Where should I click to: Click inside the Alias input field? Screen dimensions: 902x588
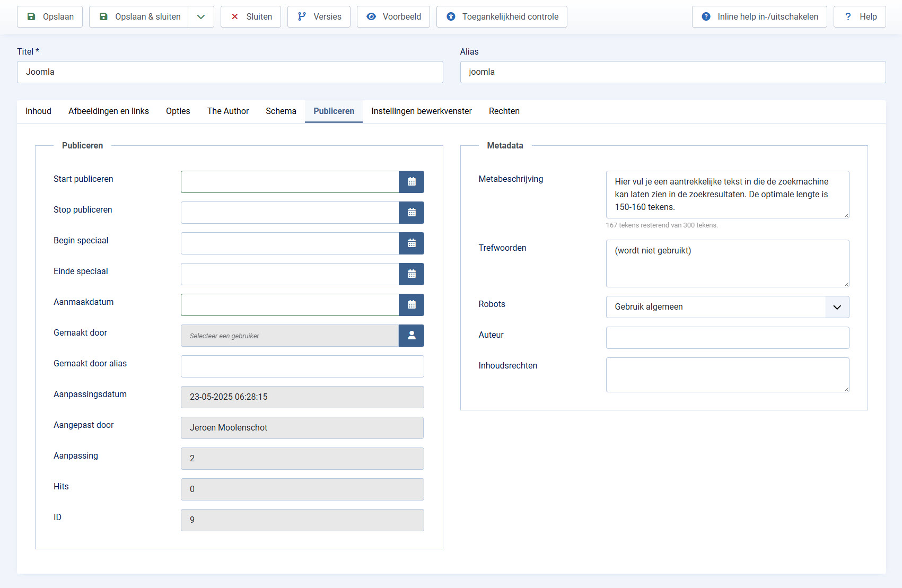pyautogui.click(x=672, y=72)
